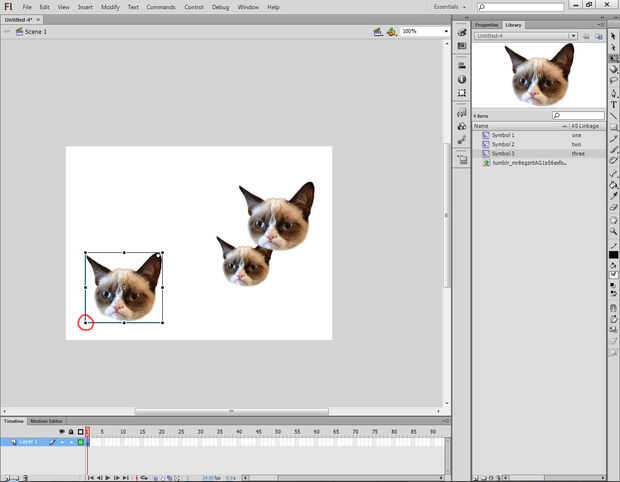Create a new layer in timeline

(x=5, y=476)
